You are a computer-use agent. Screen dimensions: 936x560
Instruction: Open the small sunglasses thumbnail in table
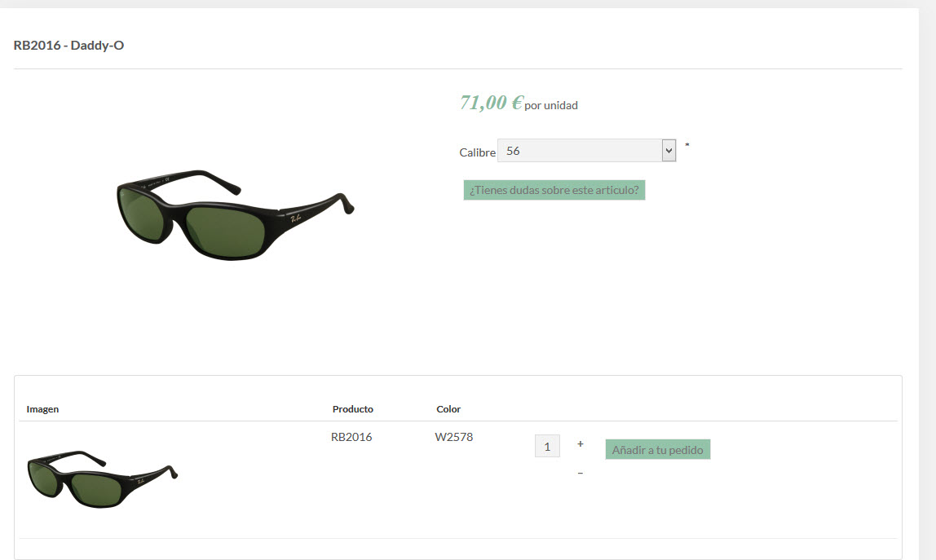[102, 478]
